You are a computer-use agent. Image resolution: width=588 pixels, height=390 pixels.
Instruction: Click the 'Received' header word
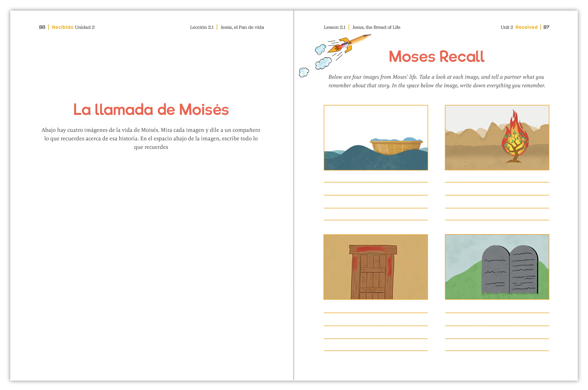pyautogui.click(x=526, y=27)
